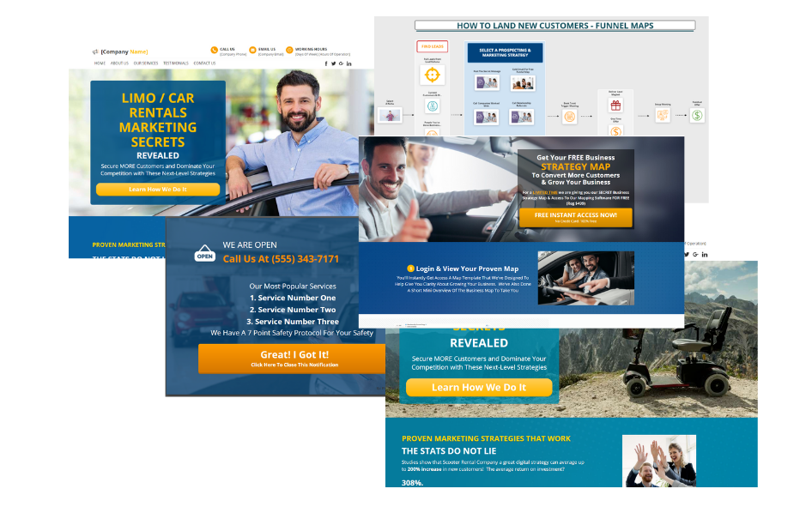This screenshot has height=507, width=812.
Task: Open Facebook icon on the Limo page header
Action: 326,63
